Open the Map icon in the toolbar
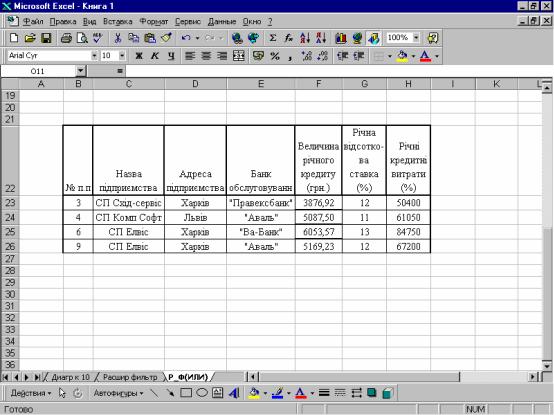 357,38
